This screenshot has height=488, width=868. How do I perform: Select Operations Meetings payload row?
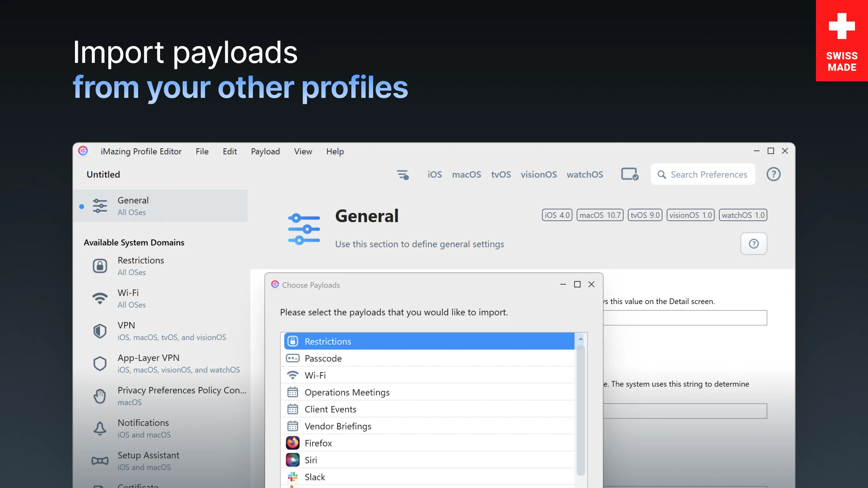(428, 392)
